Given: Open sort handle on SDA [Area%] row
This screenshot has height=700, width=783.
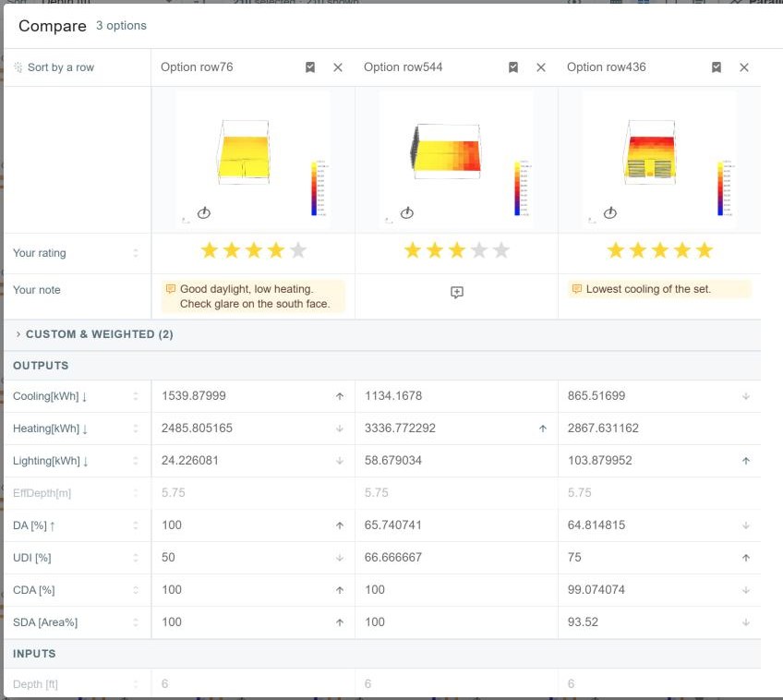Looking at the screenshot, I should (136, 622).
